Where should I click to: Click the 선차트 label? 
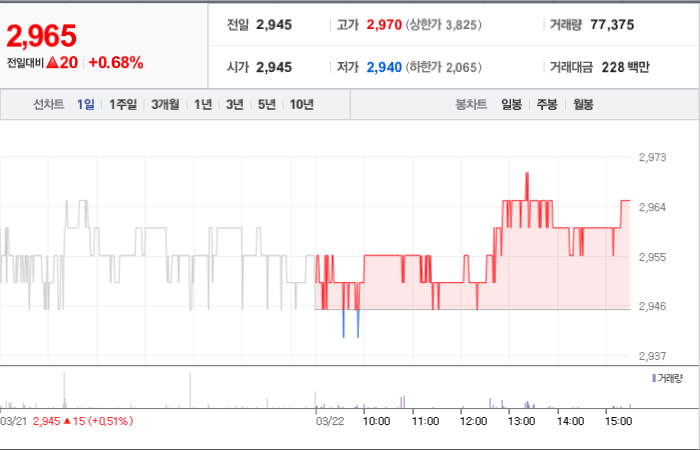click(x=49, y=104)
